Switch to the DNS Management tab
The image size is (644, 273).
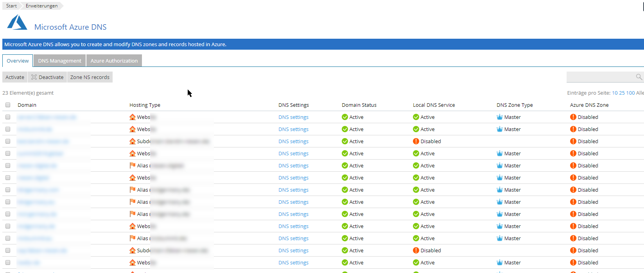(59, 61)
